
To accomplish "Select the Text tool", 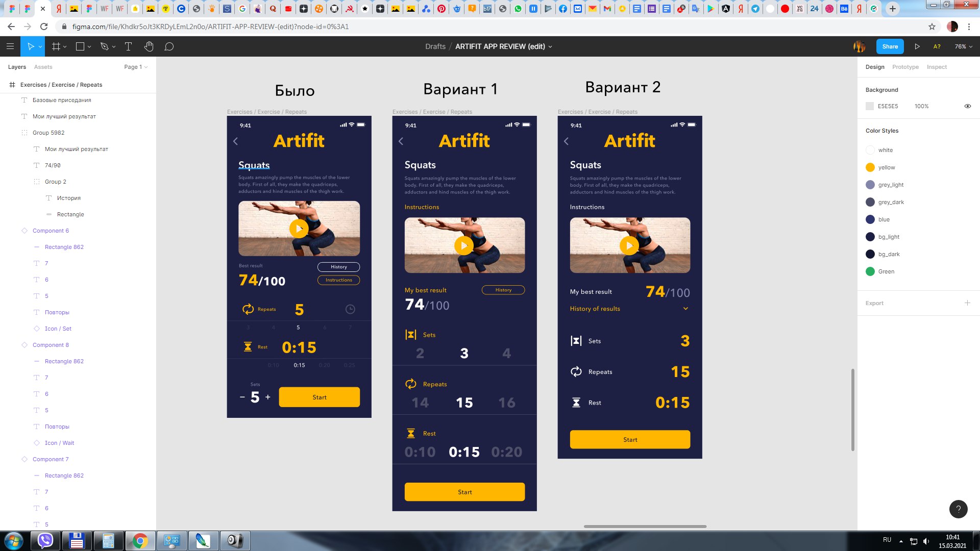I will point(128,46).
